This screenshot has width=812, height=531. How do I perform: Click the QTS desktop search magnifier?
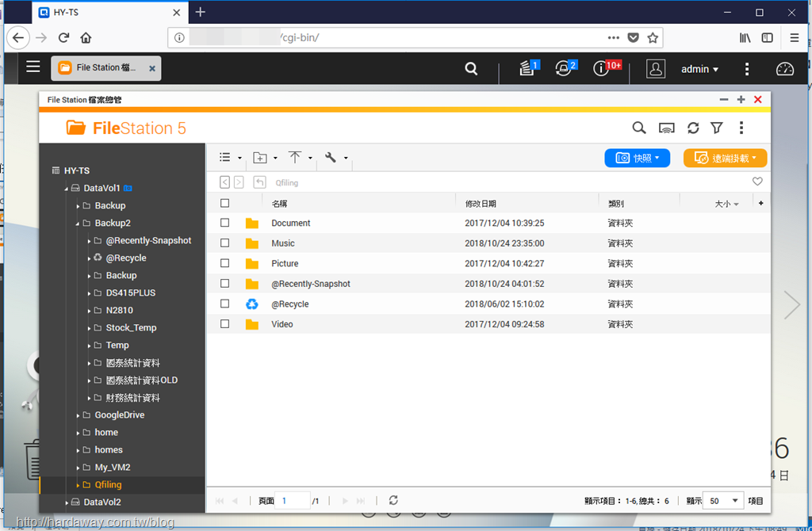click(x=471, y=68)
